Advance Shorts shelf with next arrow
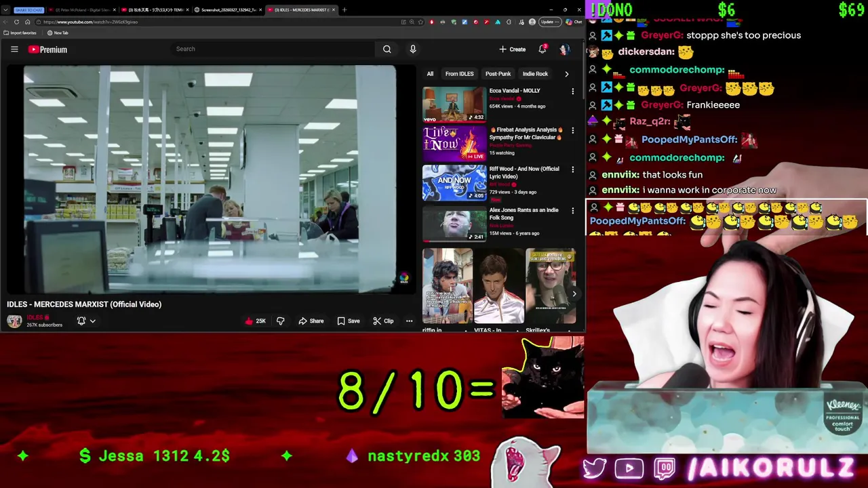 574,293
